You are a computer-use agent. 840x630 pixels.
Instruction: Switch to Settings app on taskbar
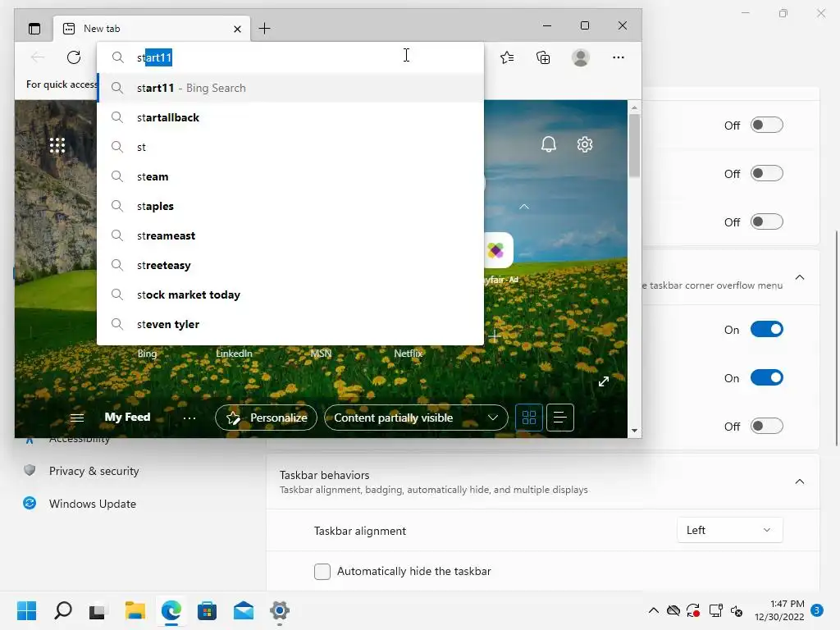pos(280,610)
